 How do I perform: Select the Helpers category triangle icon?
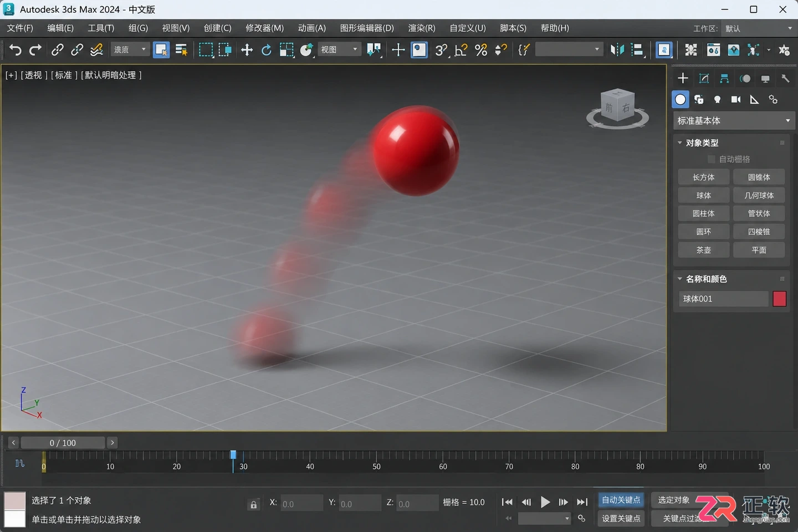754,99
